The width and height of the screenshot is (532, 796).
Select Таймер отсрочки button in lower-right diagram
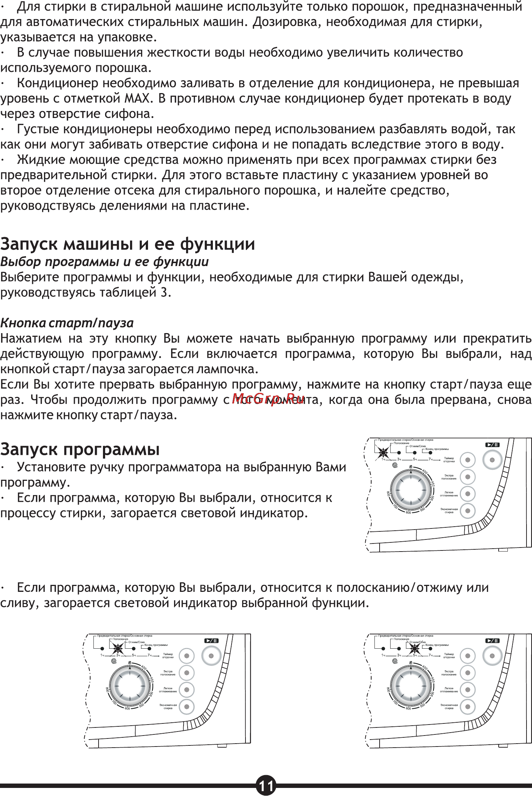click(468, 656)
